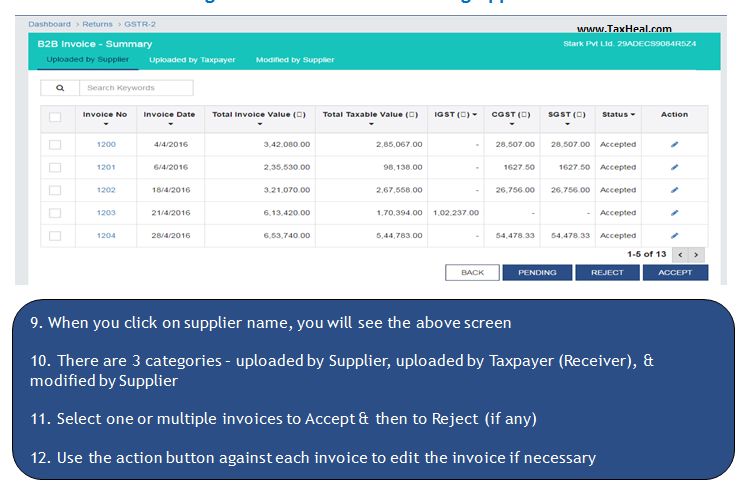This screenshot has width=749, height=488.
Task: Select the checkbox beside invoice 1202
Action: tap(55, 190)
